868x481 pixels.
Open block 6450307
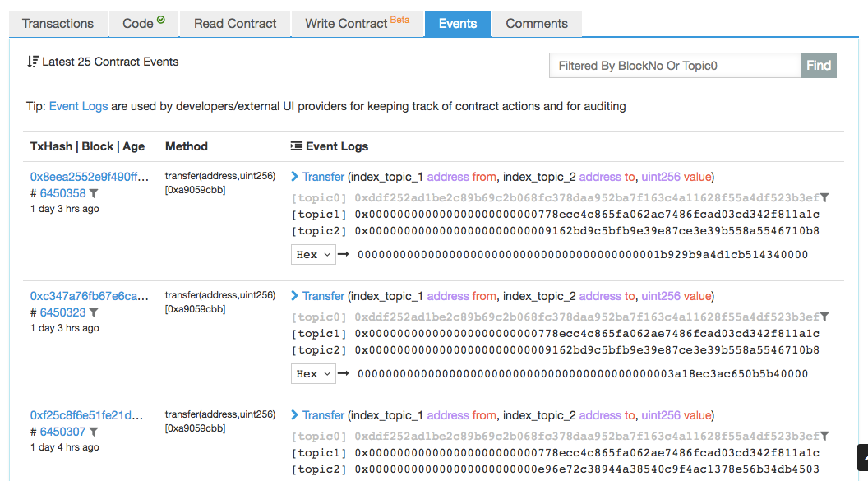point(62,432)
